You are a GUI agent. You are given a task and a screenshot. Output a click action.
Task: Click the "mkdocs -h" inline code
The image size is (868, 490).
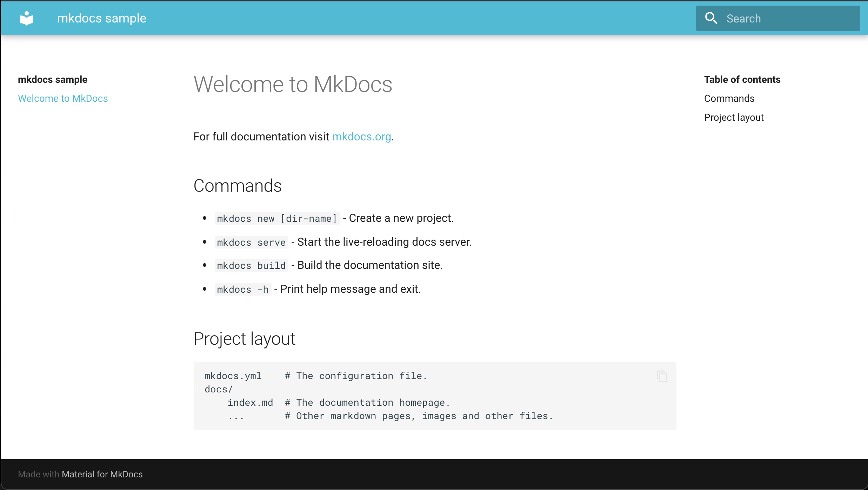pyautogui.click(x=242, y=289)
